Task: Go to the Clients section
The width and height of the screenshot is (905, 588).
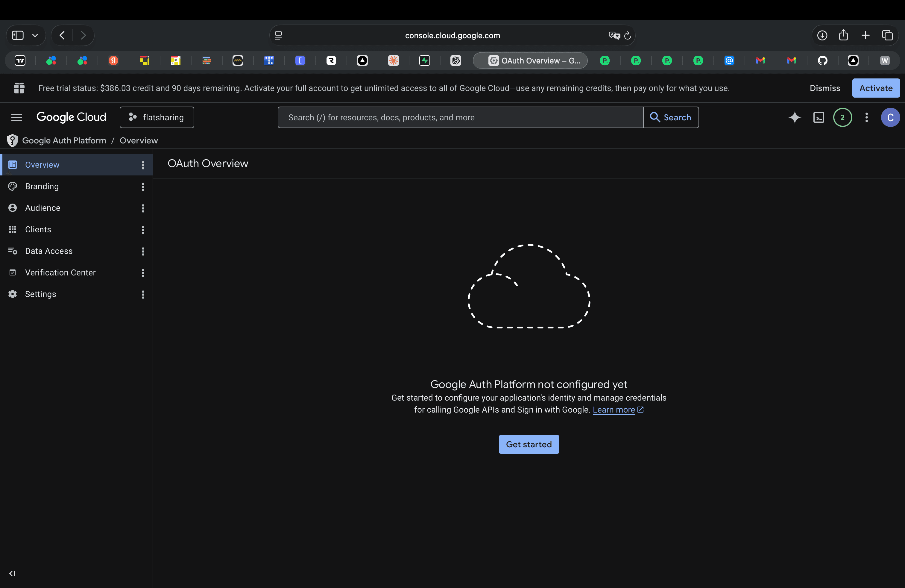Action: (x=38, y=230)
